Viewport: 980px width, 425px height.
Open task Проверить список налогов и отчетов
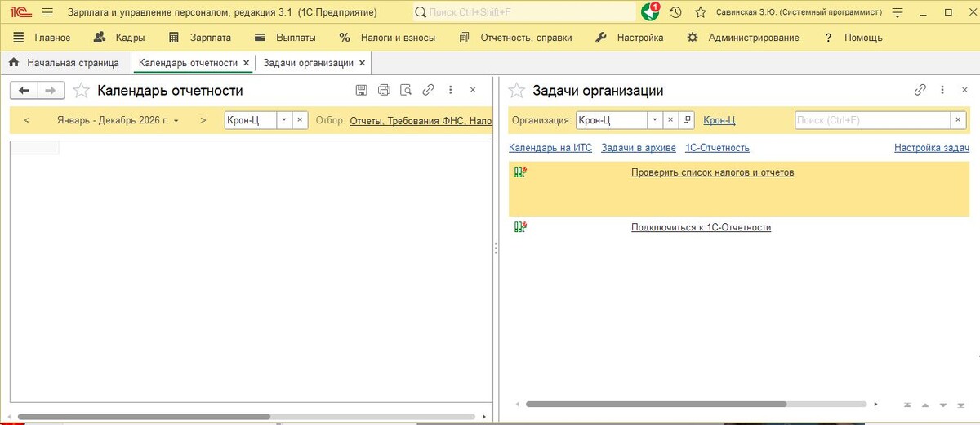[x=713, y=172]
